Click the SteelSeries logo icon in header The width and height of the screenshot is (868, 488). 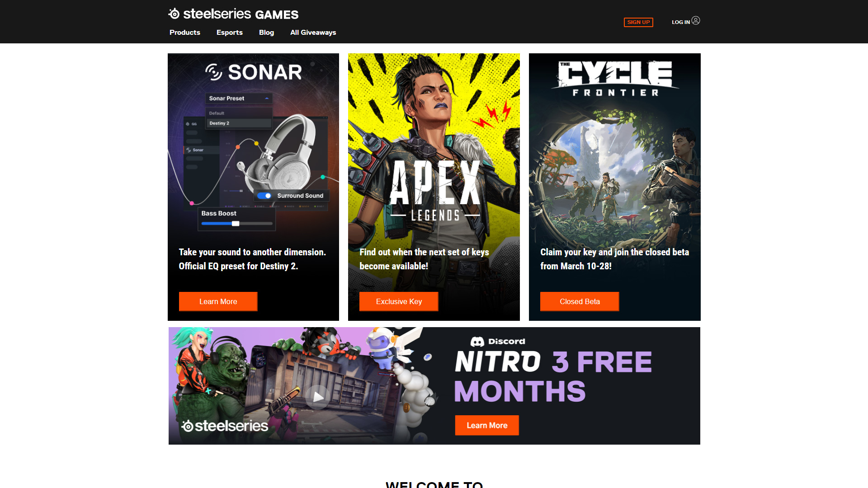pyautogui.click(x=174, y=14)
